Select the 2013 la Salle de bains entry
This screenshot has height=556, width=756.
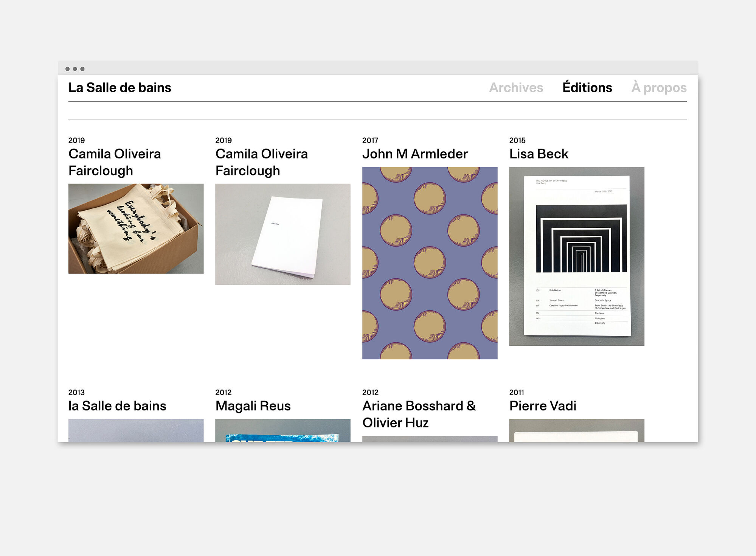pyautogui.click(x=117, y=406)
